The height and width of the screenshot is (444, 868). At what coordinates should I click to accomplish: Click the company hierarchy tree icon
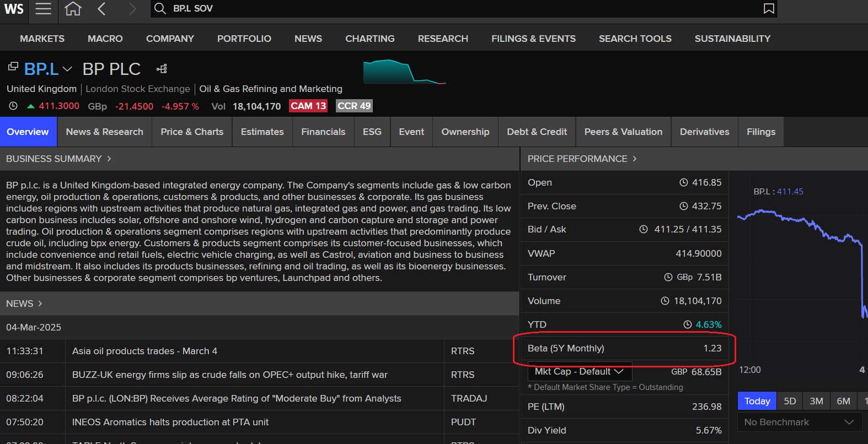[x=162, y=69]
